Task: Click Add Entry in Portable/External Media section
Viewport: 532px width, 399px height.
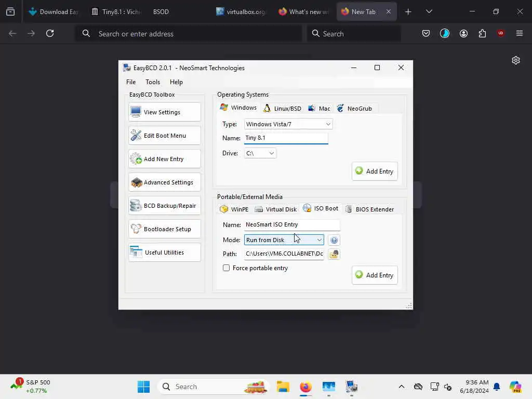Action: (375, 275)
